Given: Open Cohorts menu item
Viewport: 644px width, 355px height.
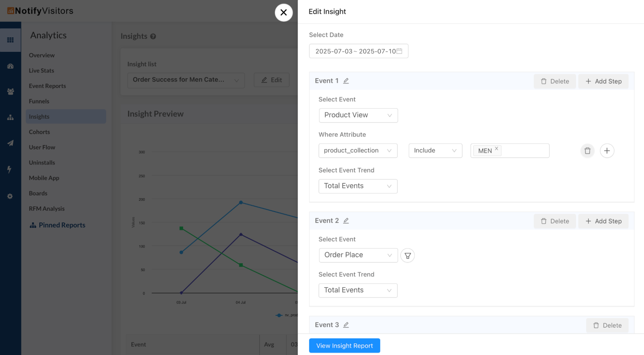Looking at the screenshot, I should [x=39, y=132].
